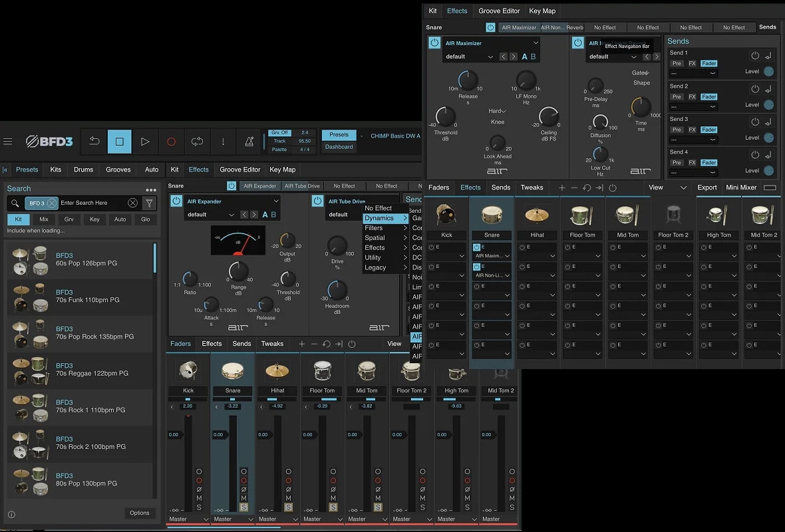The image size is (785, 532).
Task: Expand the Dynamics submenu
Action: (385, 218)
